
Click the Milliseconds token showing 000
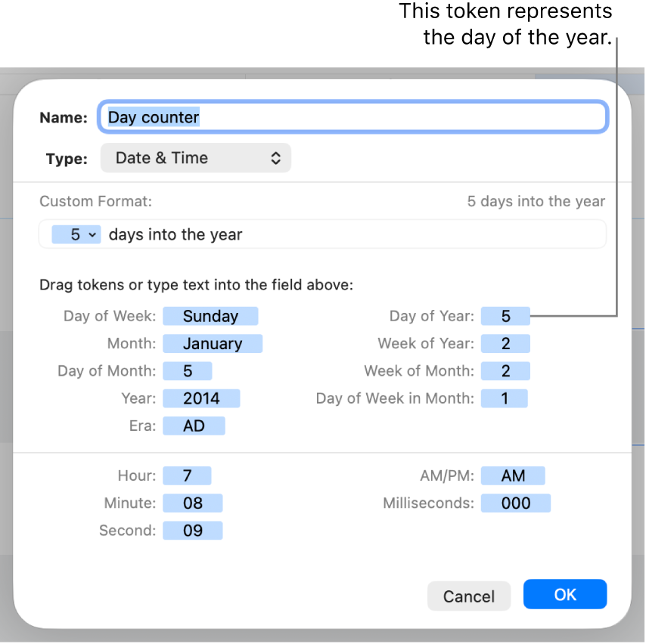[x=516, y=503]
